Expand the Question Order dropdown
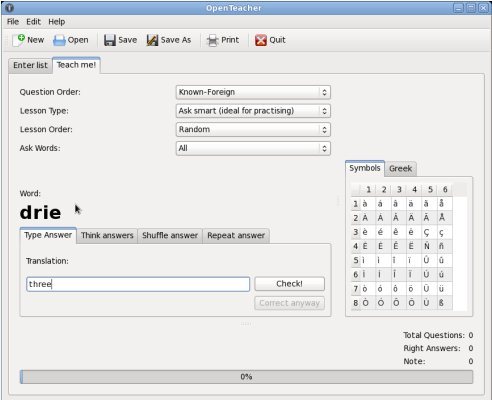The height and width of the screenshot is (400, 492). pyautogui.click(x=253, y=92)
